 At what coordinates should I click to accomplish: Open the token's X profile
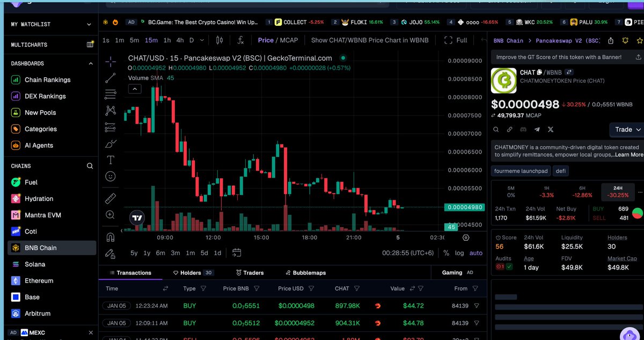[550, 129]
